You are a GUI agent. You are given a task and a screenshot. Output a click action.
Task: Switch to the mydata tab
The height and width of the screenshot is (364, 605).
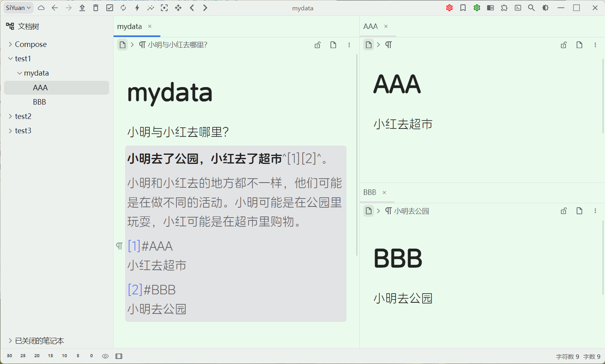(129, 26)
